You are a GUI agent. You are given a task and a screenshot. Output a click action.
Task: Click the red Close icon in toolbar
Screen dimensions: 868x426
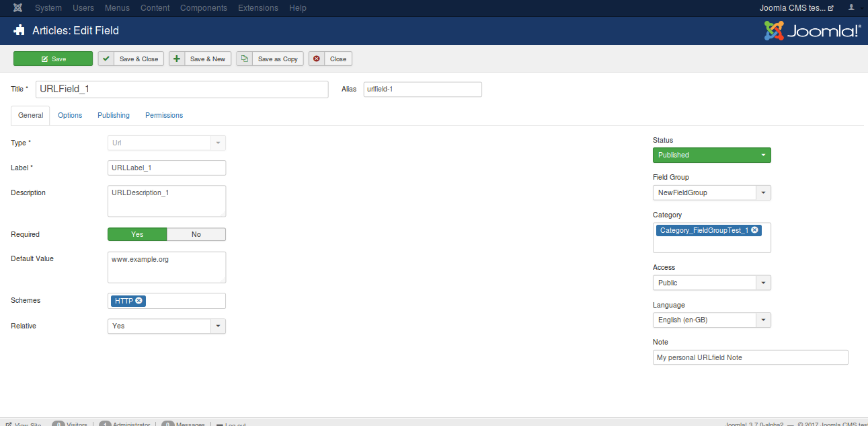coord(317,59)
